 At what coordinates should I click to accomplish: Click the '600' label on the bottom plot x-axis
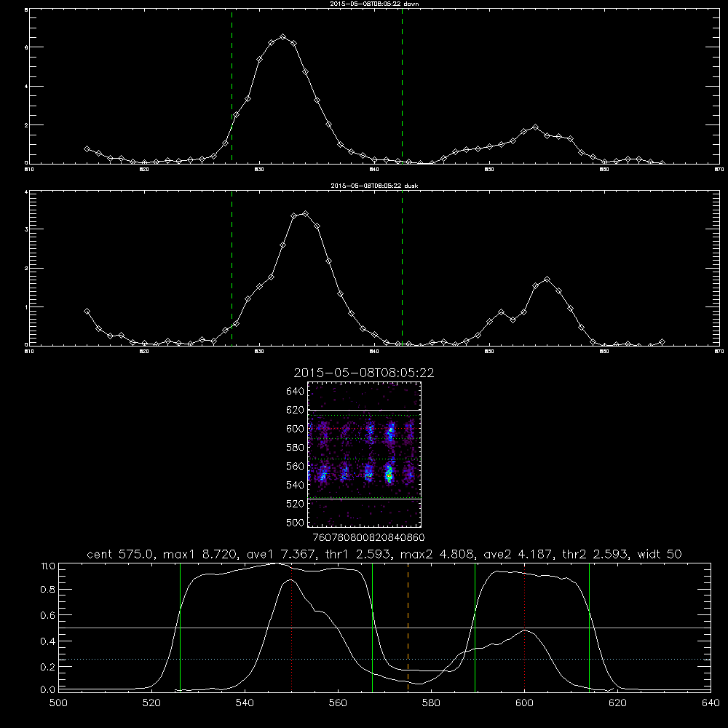click(525, 703)
